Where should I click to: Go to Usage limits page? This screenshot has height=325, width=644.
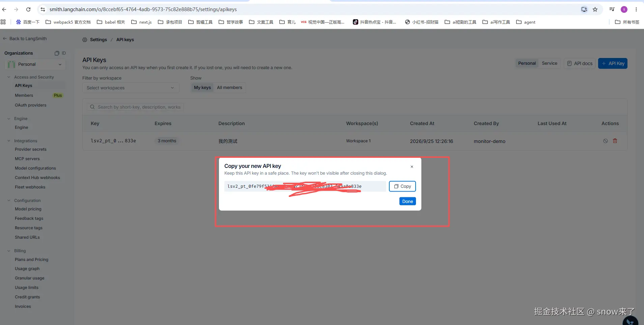(27, 288)
